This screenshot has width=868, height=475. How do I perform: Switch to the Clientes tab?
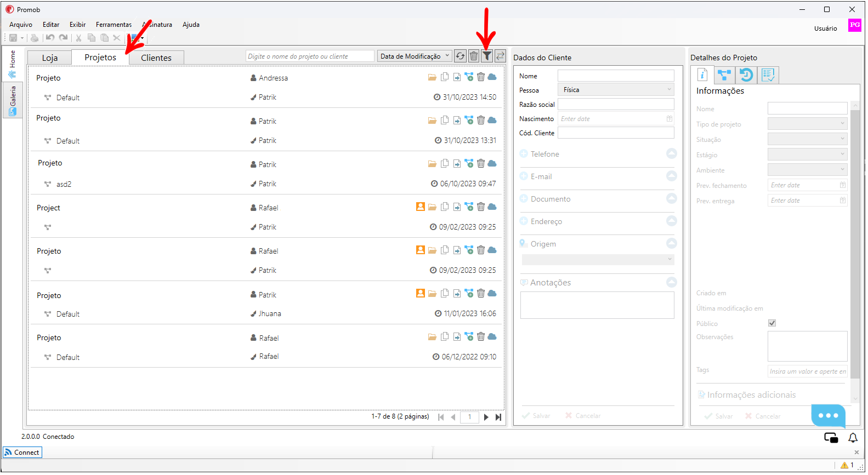[156, 58]
